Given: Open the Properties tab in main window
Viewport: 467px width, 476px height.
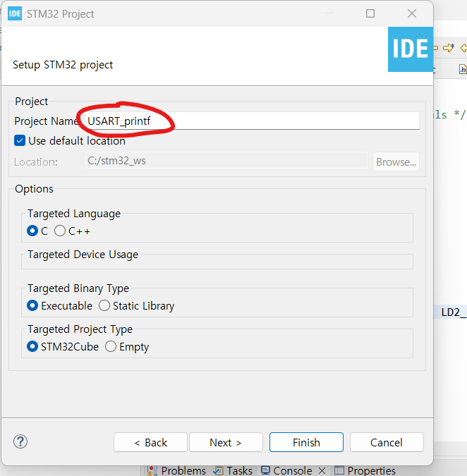Looking at the screenshot, I should tap(365, 470).
